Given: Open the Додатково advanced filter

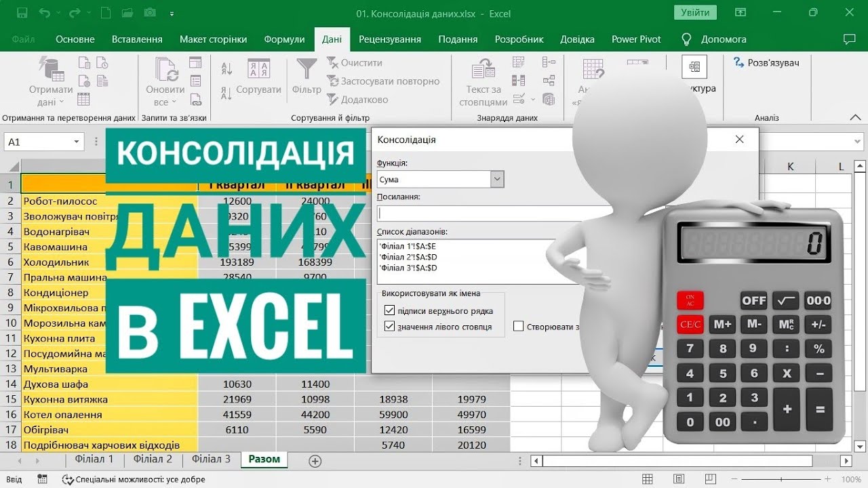Looking at the screenshot, I should tap(357, 99).
